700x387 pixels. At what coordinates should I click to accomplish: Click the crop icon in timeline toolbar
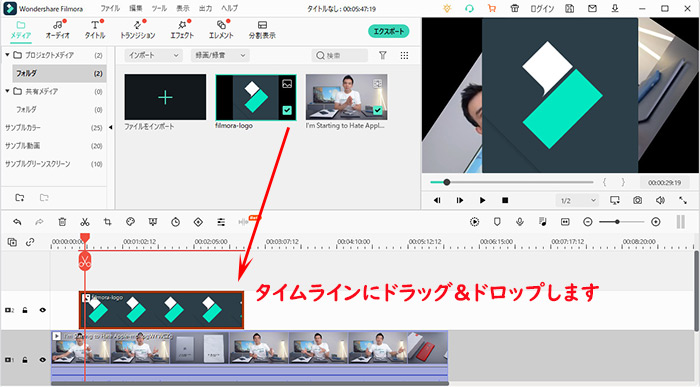pyautogui.click(x=108, y=222)
